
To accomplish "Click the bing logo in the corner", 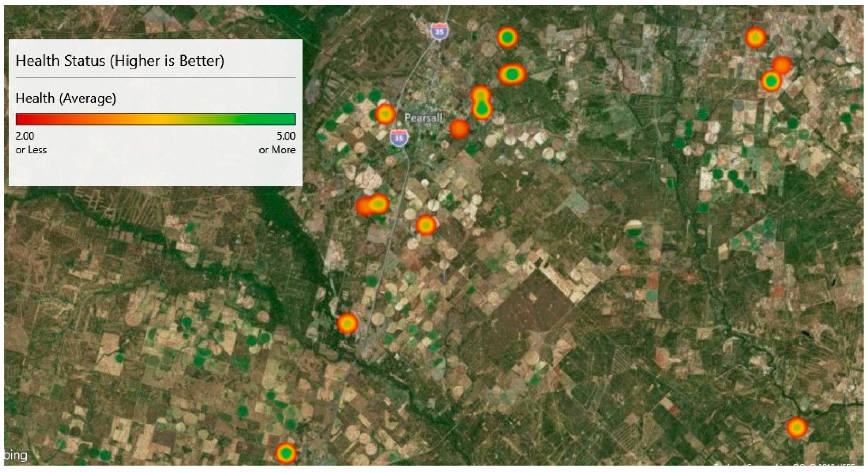I will 16,455.
